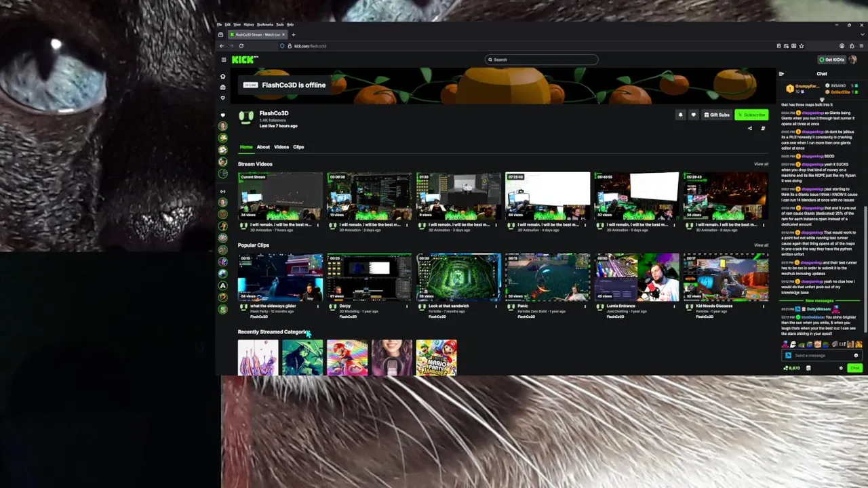Open emote picker in message box
The image size is (868, 488).
pyautogui.click(x=856, y=355)
